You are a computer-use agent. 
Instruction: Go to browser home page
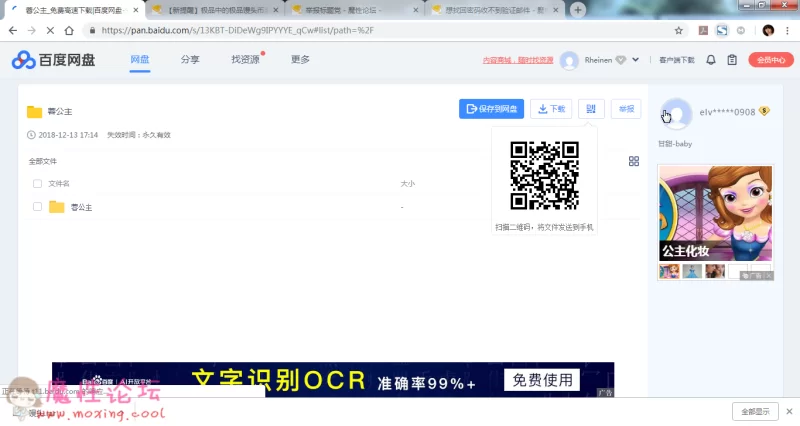coord(69,31)
